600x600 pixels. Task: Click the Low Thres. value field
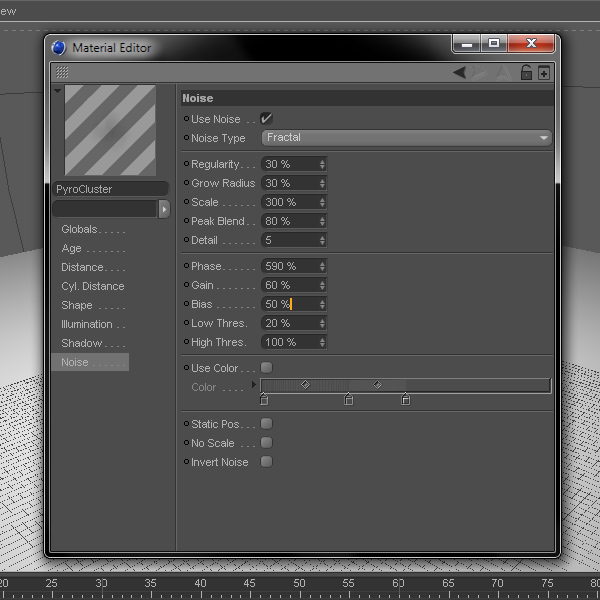[x=294, y=324]
